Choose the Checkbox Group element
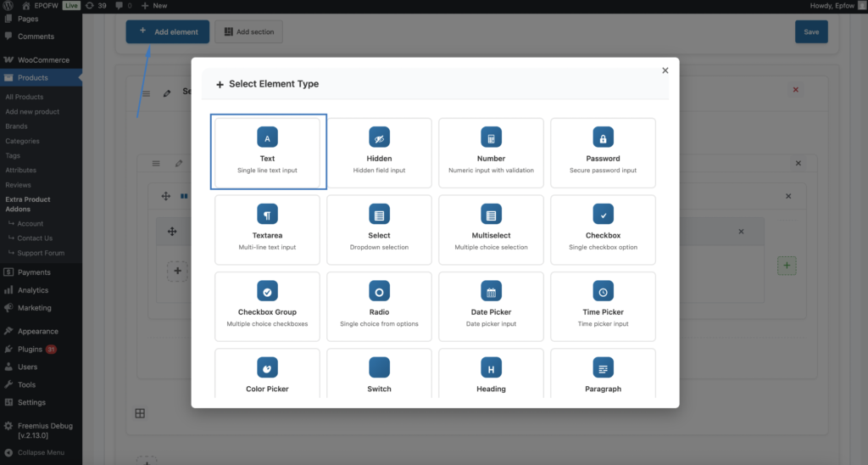Screen dimensions: 868x465 pos(267,305)
